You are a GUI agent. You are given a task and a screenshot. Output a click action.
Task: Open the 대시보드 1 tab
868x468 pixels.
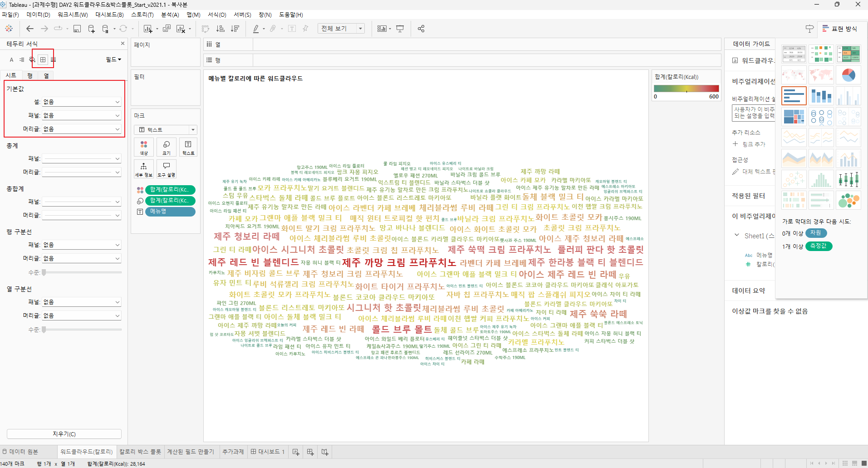tap(268, 452)
